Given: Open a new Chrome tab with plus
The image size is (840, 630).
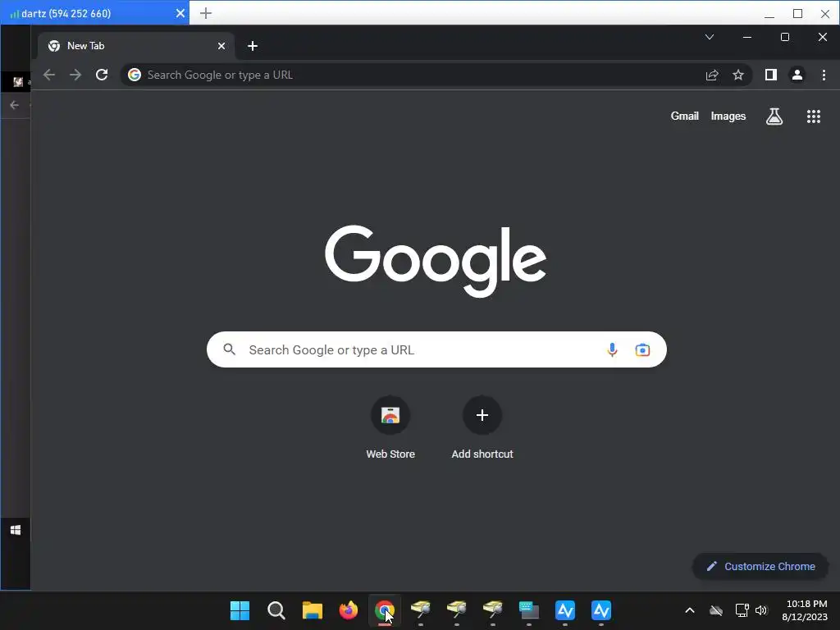Looking at the screenshot, I should point(253,46).
